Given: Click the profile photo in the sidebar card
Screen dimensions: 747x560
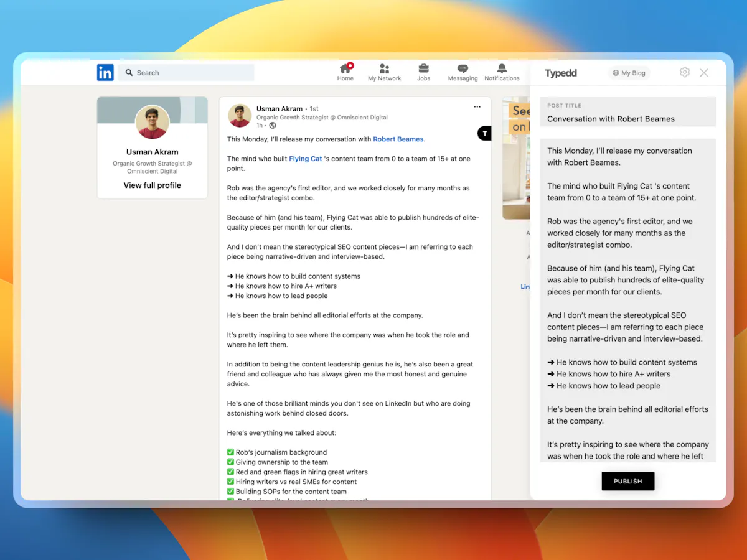Looking at the screenshot, I should pyautogui.click(x=153, y=122).
